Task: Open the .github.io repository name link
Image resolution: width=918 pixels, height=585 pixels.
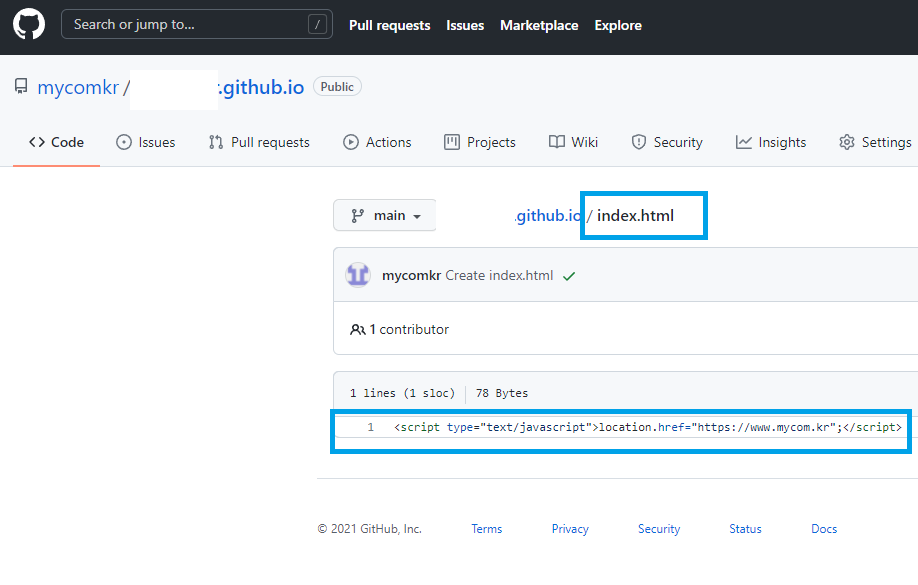Action: (x=261, y=87)
